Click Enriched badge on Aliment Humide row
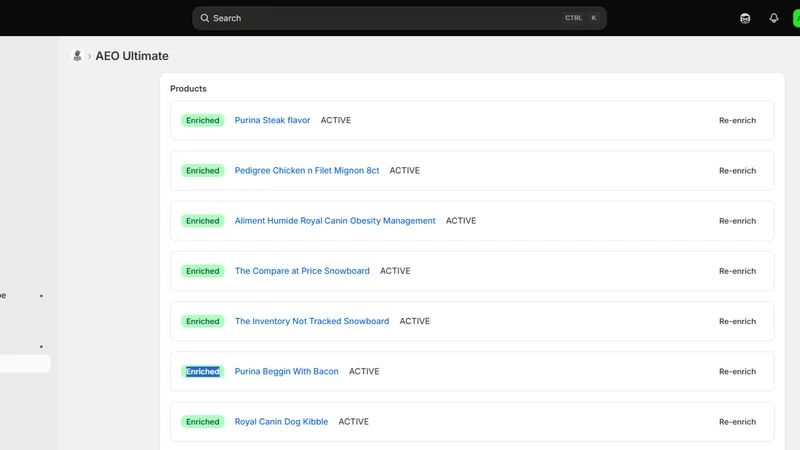The width and height of the screenshot is (800, 450). point(203,221)
